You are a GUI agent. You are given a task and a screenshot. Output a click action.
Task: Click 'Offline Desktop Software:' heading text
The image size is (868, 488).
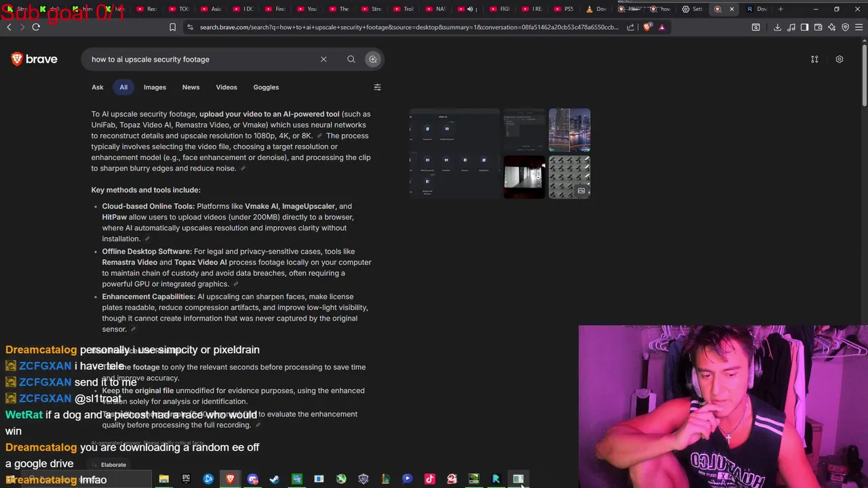(x=147, y=251)
